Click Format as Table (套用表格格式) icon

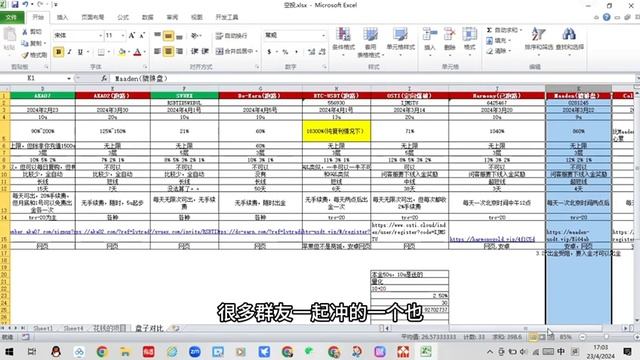(370, 35)
